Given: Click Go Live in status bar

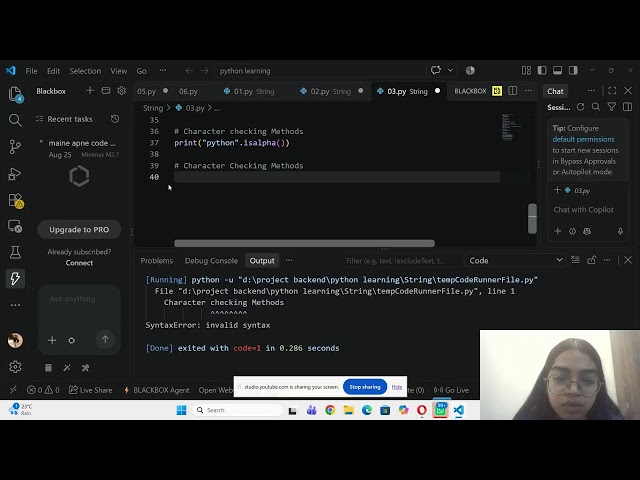Looking at the screenshot, I should (x=451, y=390).
